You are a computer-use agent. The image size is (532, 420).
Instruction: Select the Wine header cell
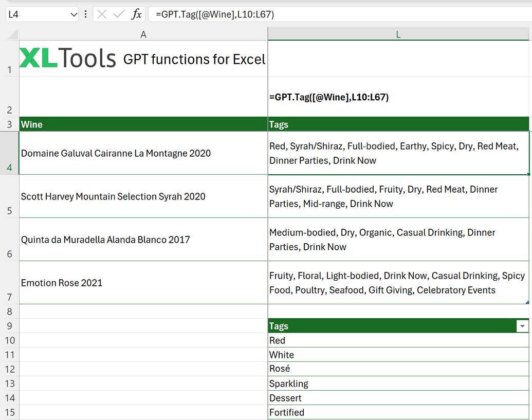143,124
